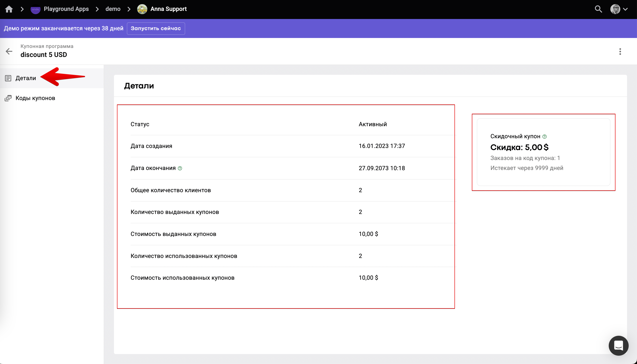Image resolution: width=637 pixels, height=364 pixels.
Task: Expand the user profile dropdown arrow
Action: (625, 9)
